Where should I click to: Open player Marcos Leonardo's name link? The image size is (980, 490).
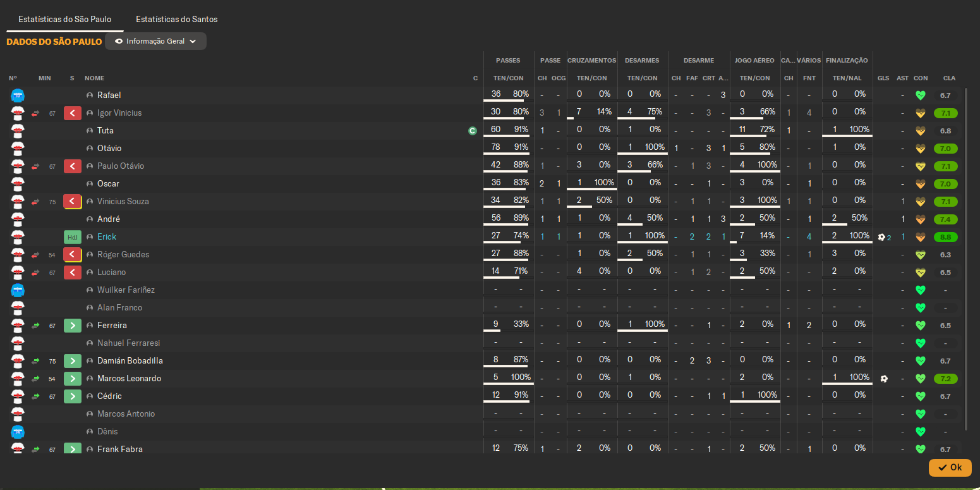coord(129,379)
